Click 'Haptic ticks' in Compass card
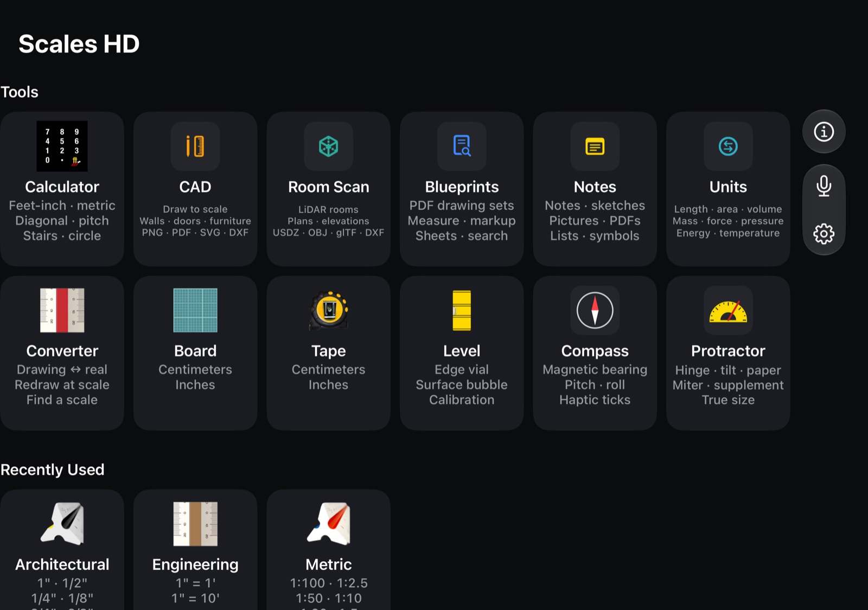 coord(595,400)
